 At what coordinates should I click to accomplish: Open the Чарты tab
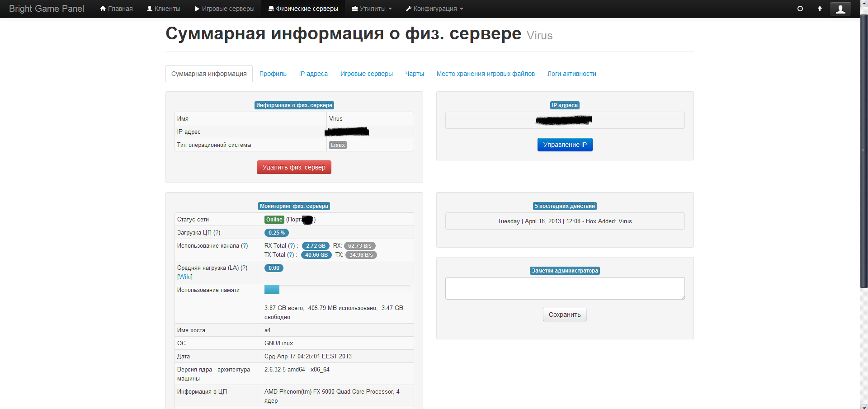tap(415, 74)
